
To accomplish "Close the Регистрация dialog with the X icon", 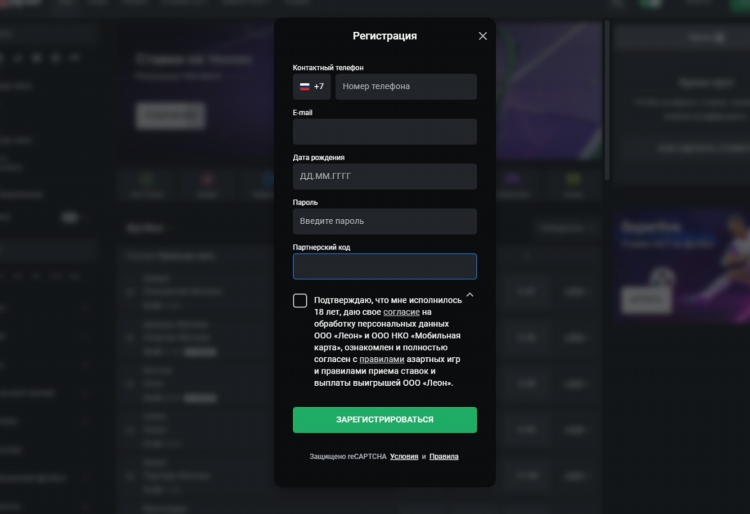I will coord(483,36).
